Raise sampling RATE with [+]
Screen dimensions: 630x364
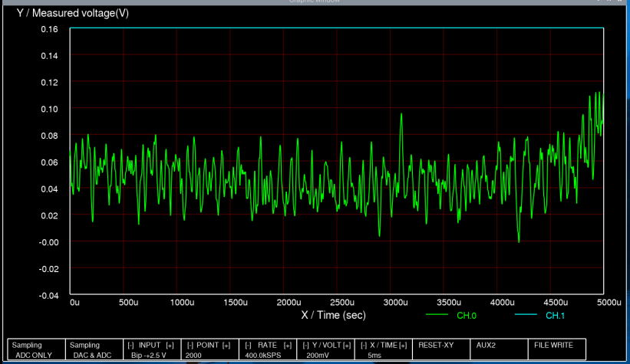(287, 346)
